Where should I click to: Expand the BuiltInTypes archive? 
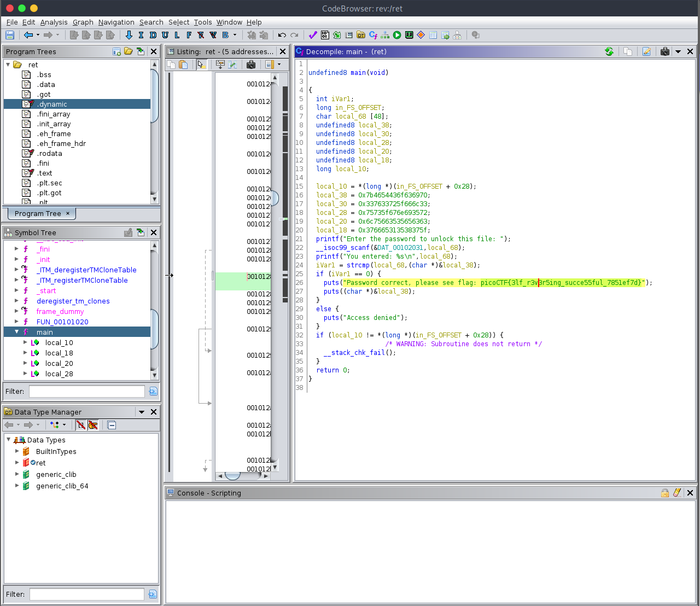(x=17, y=451)
